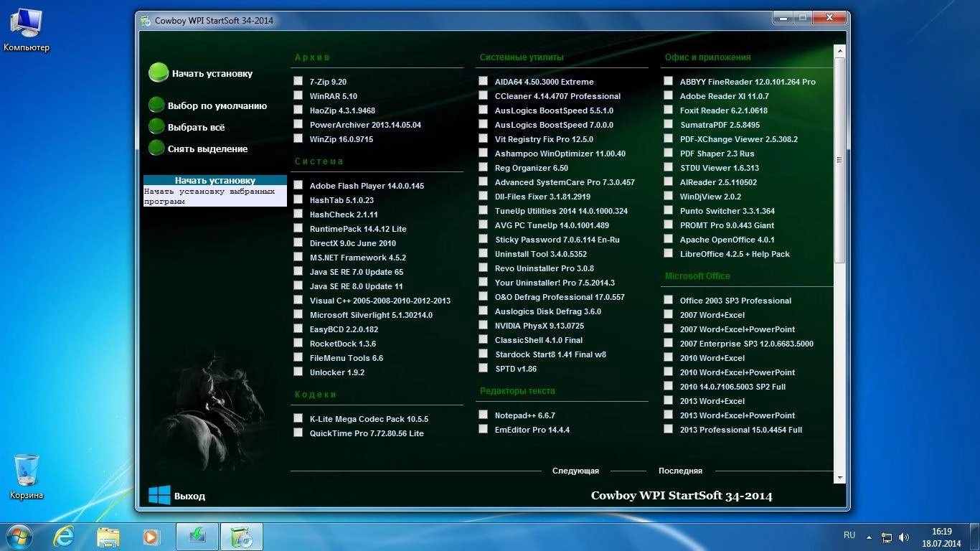Screen dimensions: 980x551
Task: Enable ABBYY FineReader 12 Pro checkbox
Action: pyautogui.click(x=668, y=81)
